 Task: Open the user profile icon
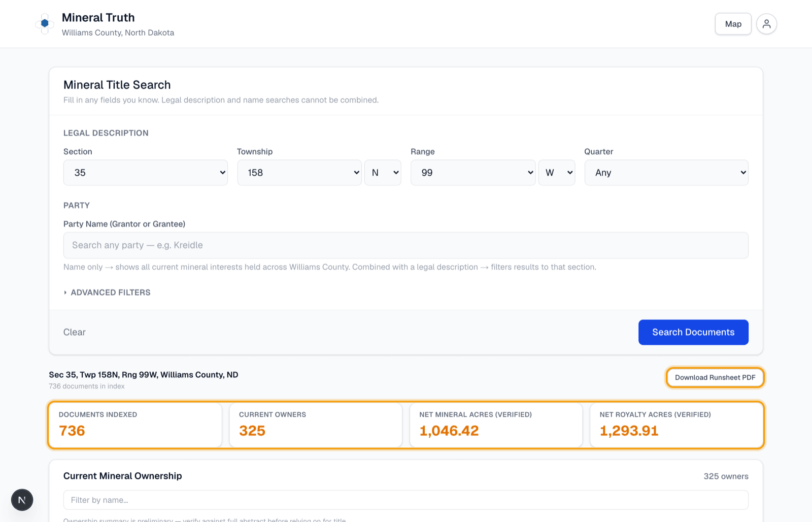[766, 24]
